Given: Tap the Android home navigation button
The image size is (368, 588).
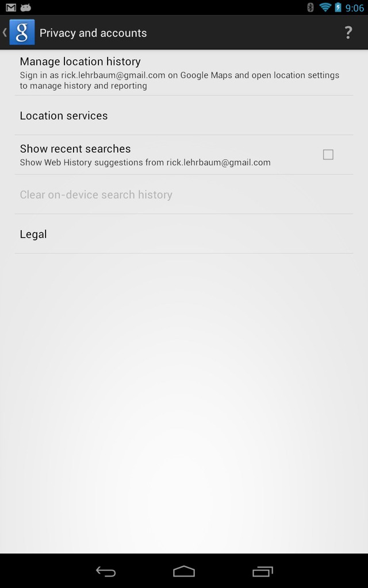Looking at the screenshot, I should pos(184,571).
